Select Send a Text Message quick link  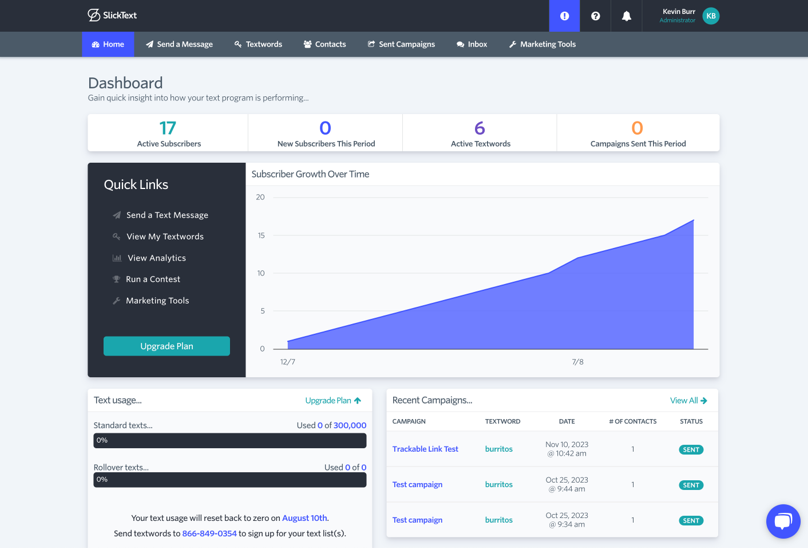[167, 215]
